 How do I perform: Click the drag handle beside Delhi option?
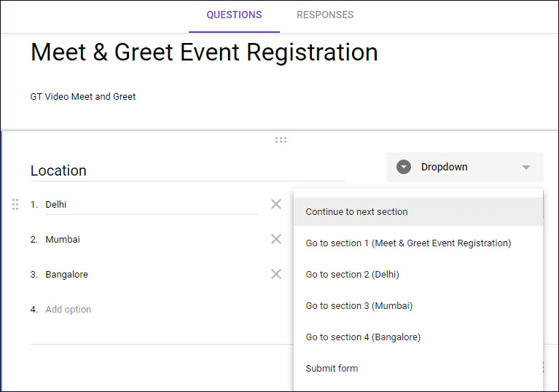tap(15, 204)
